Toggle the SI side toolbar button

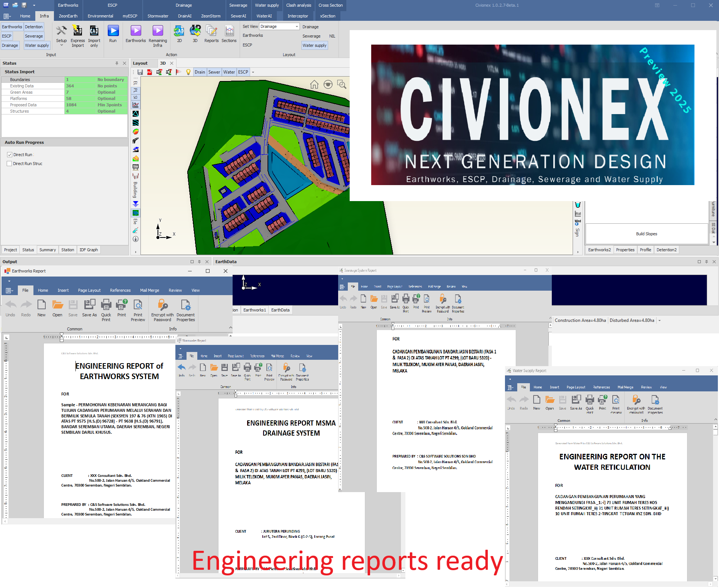click(x=136, y=97)
